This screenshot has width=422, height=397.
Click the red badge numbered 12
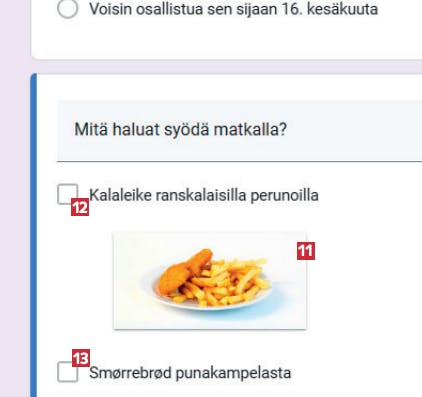(x=80, y=207)
